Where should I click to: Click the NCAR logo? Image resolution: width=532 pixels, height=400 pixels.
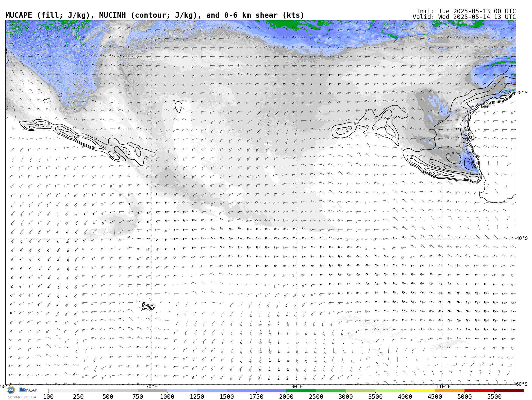[28, 390]
